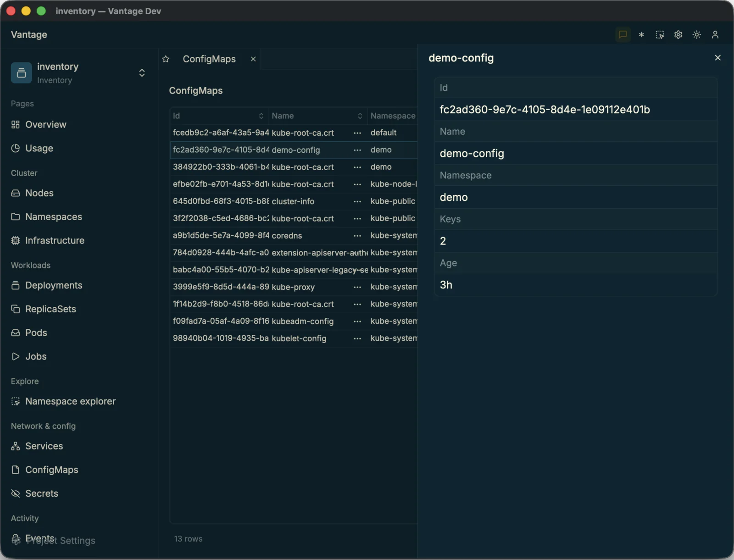Click Name value demo-config in detail panel
The height and width of the screenshot is (560, 734).
point(472,154)
